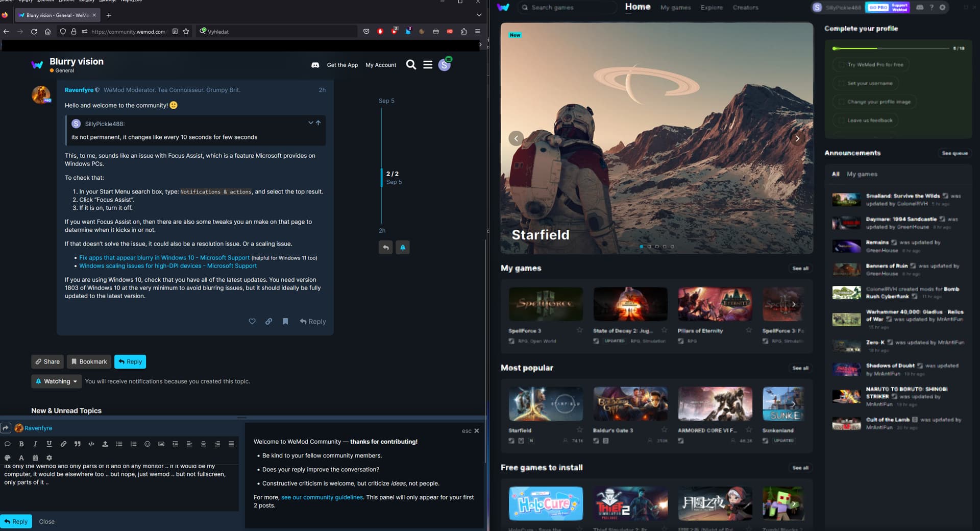
Task: Open the emoji picker in the composer
Action: click(x=147, y=444)
